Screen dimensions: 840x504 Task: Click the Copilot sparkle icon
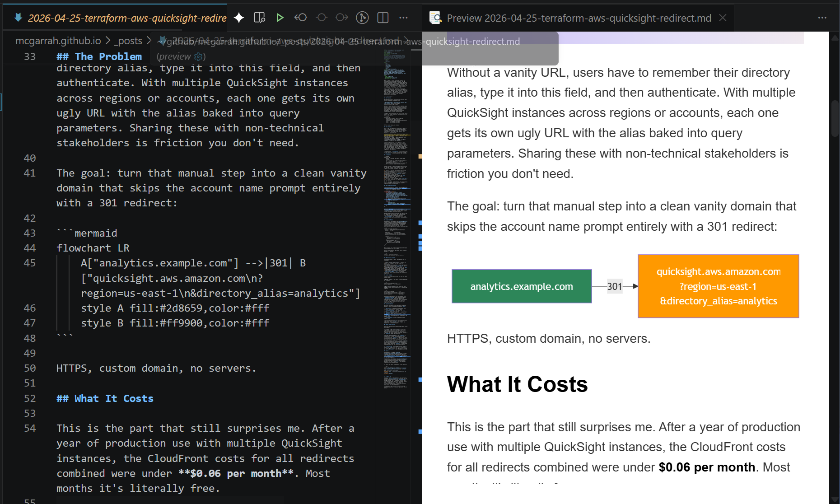[x=238, y=17]
